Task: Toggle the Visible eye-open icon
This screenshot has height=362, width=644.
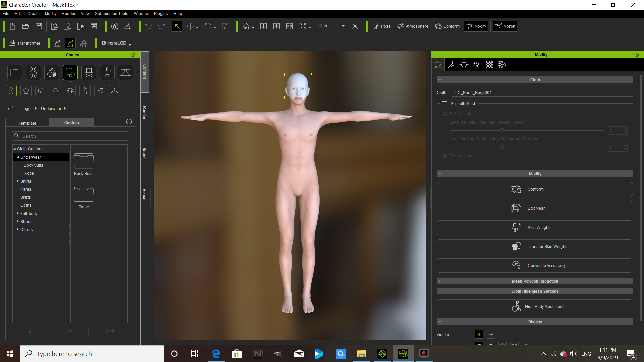Action: pos(479,334)
